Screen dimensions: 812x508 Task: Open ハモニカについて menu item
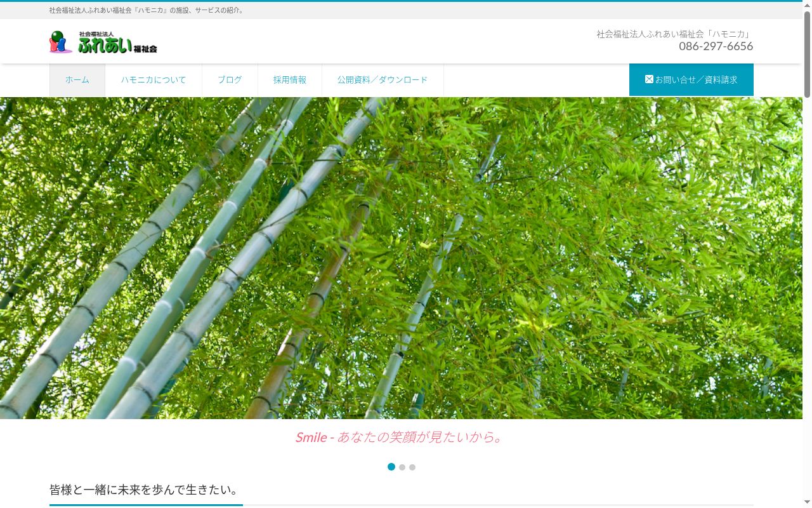pyautogui.click(x=154, y=80)
